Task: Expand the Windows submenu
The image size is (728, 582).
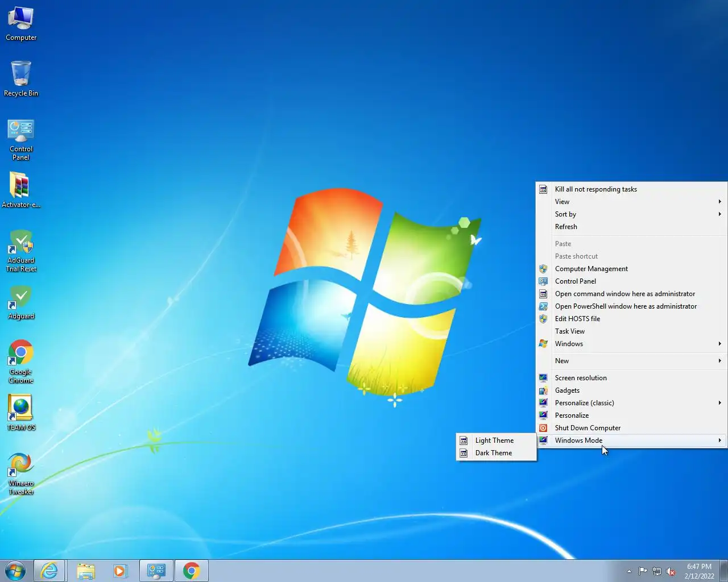Action: tap(631, 344)
